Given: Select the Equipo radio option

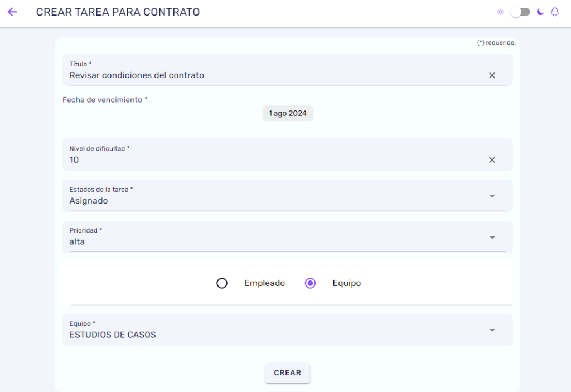Looking at the screenshot, I should [x=310, y=283].
